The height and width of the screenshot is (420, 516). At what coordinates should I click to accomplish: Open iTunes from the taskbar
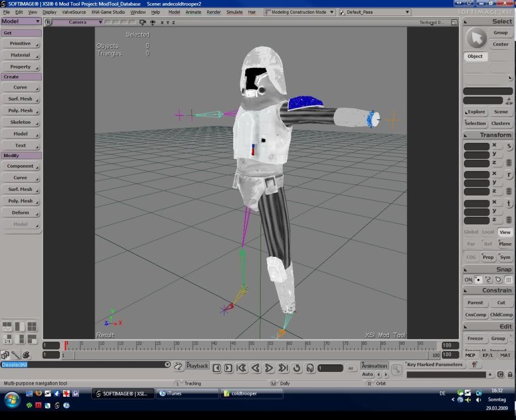[x=187, y=393]
